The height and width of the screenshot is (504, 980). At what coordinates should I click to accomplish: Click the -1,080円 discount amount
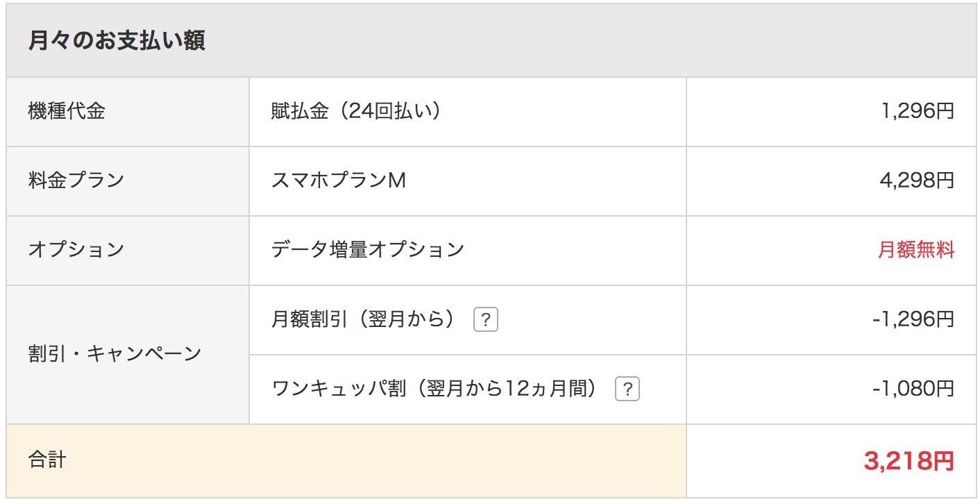914,389
